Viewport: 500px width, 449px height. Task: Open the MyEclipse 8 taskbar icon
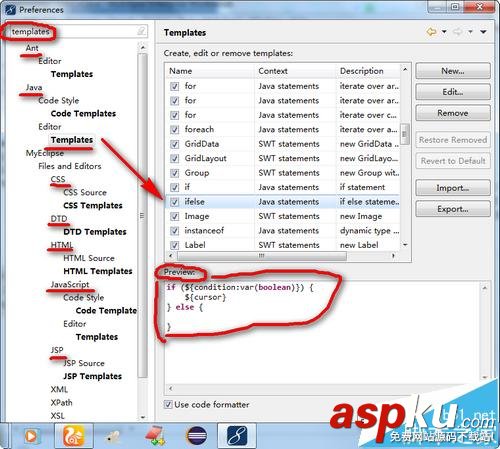point(237,435)
